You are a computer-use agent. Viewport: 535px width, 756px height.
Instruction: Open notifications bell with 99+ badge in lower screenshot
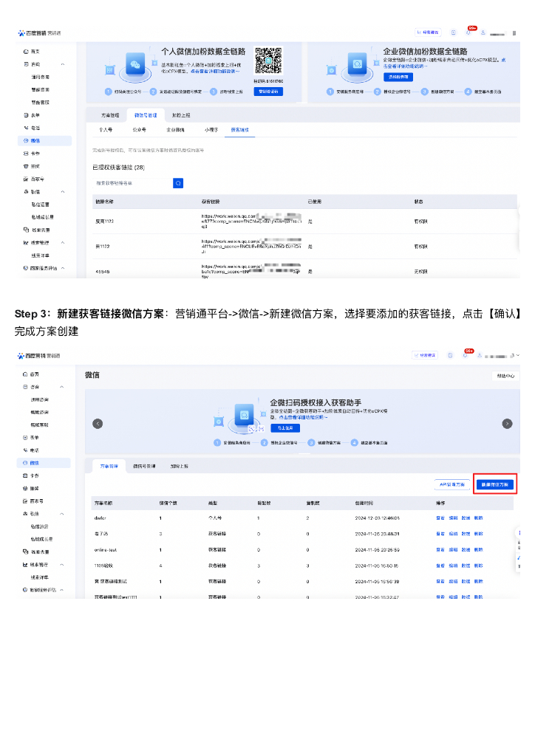click(x=467, y=355)
